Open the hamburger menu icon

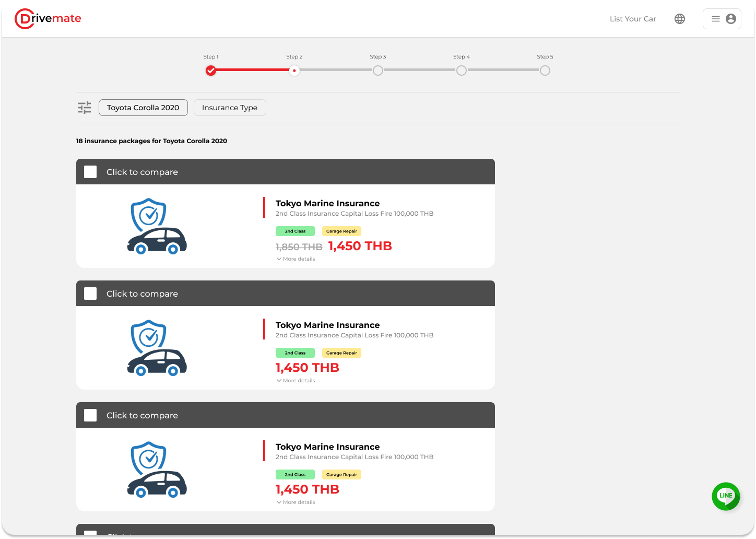(716, 19)
